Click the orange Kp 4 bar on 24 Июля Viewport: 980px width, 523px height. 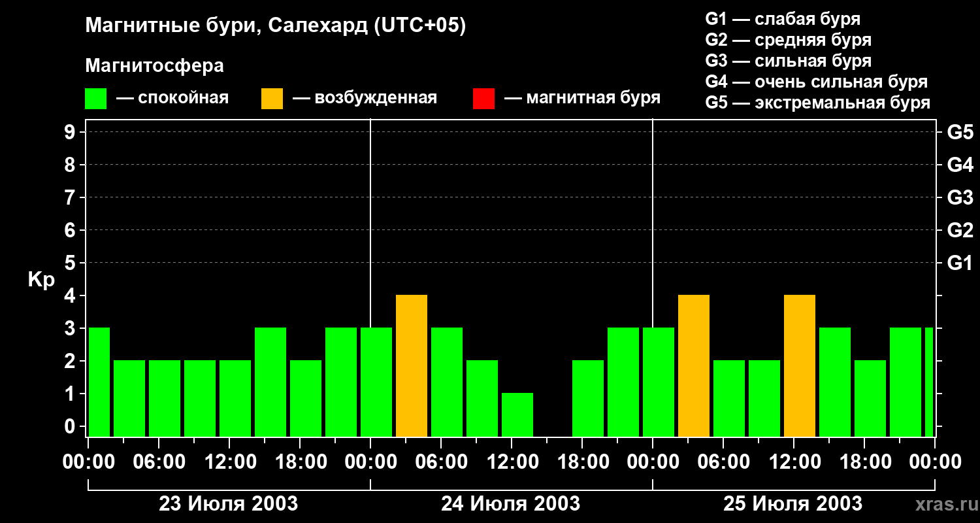pyautogui.click(x=412, y=366)
